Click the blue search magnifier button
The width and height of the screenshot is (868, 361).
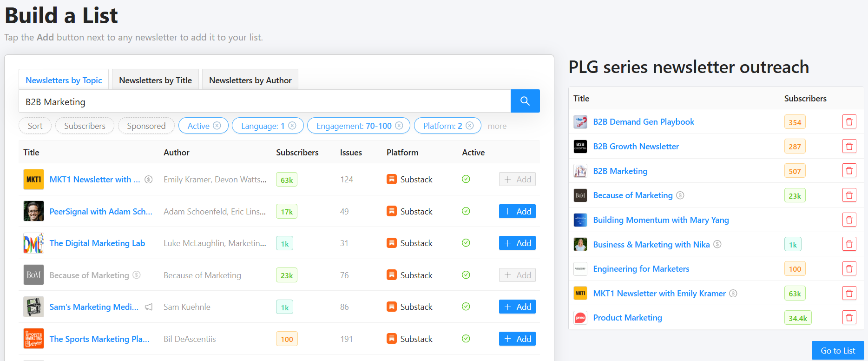click(x=525, y=101)
